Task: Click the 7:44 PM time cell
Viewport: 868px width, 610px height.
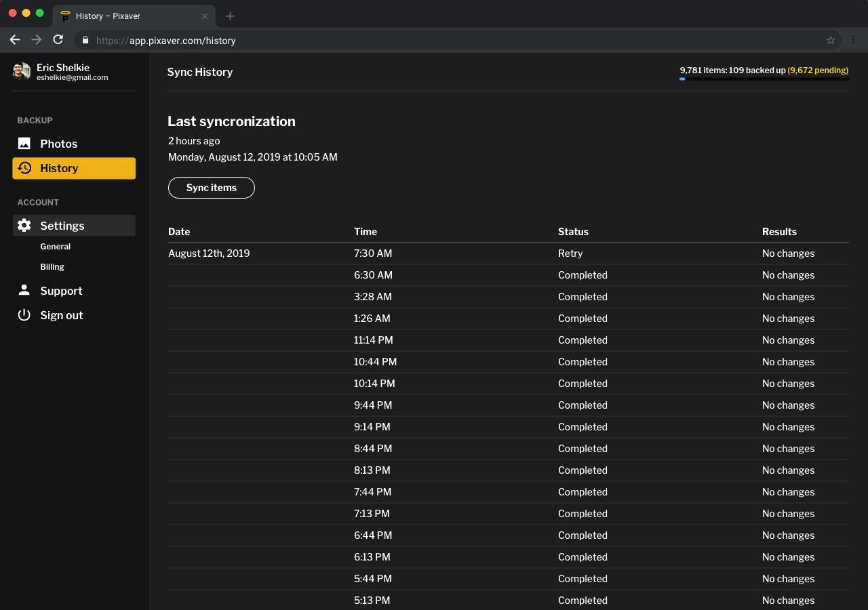Action: (373, 492)
